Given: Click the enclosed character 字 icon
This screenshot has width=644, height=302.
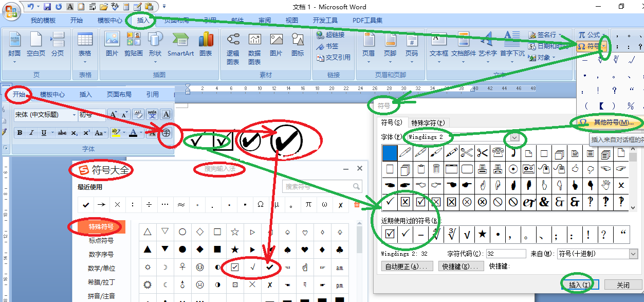Looking at the screenshot, I should tap(166, 133).
